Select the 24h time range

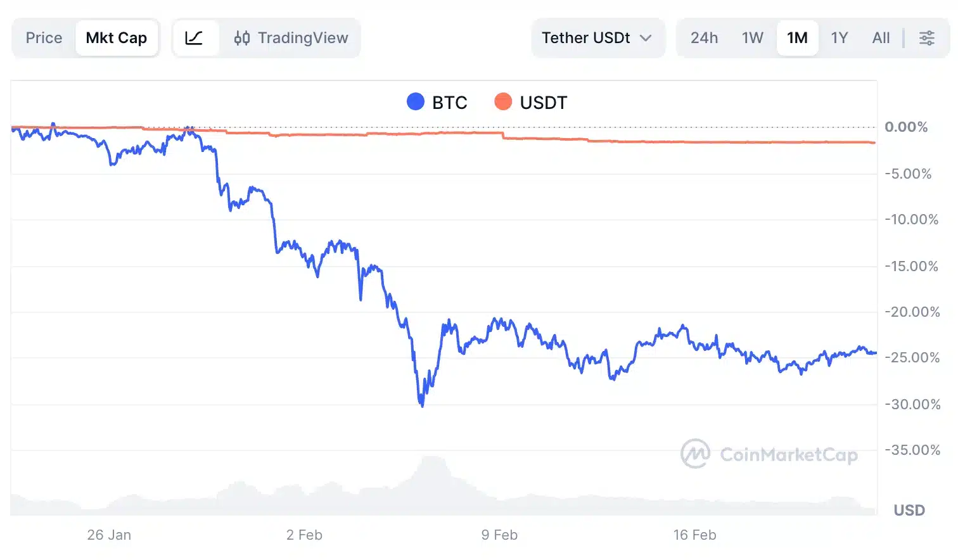[704, 38]
